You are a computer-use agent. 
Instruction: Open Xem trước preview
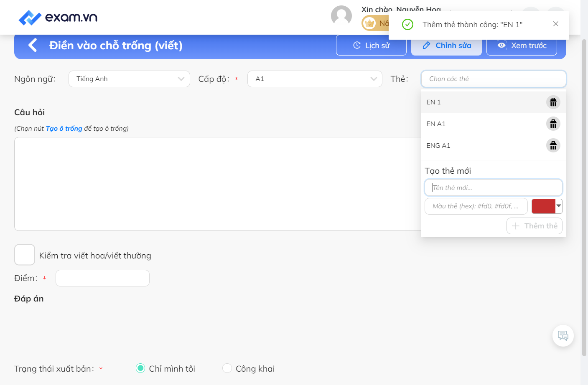click(522, 45)
